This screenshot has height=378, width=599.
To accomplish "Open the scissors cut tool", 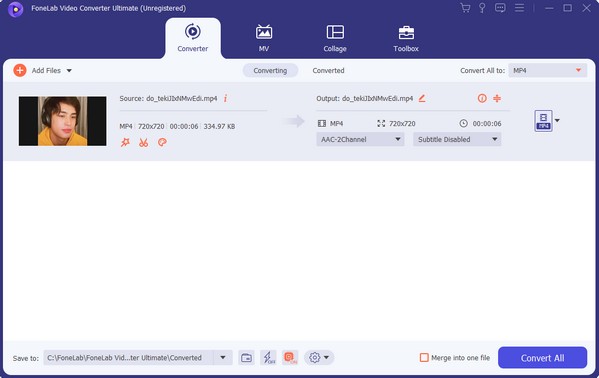I will click(x=144, y=143).
